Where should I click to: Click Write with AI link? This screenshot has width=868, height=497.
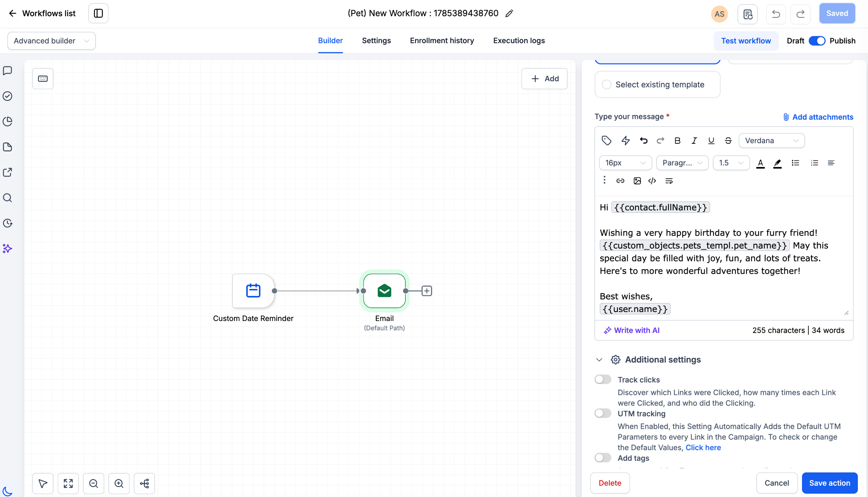click(x=631, y=330)
